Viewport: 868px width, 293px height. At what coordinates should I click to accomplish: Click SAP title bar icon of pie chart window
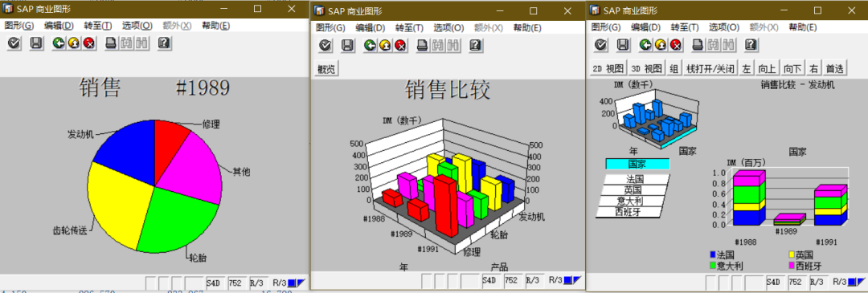[9, 9]
